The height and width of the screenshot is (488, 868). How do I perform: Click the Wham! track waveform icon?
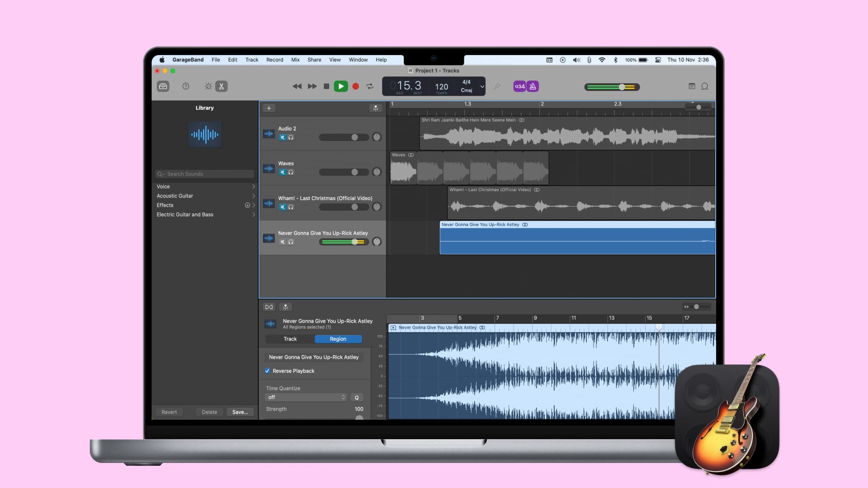coord(269,203)
